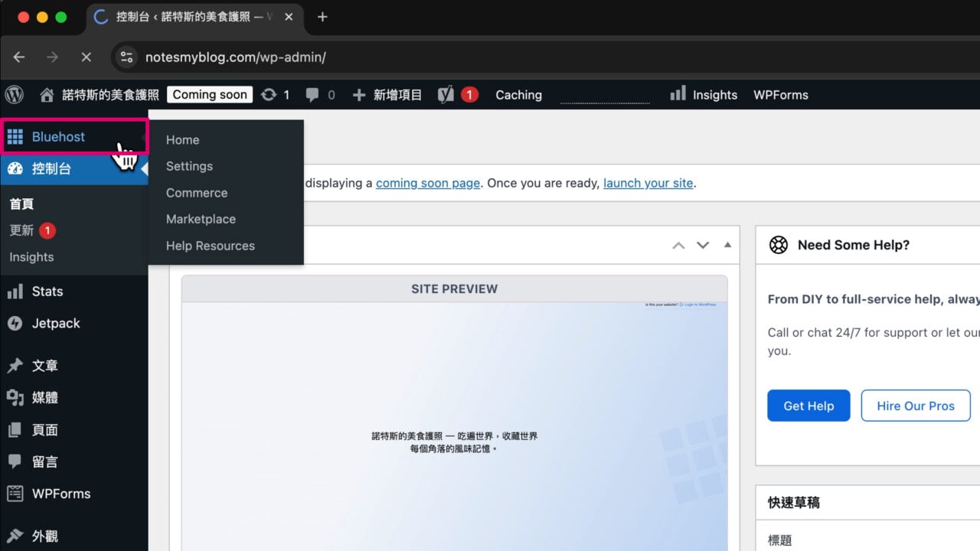
Task: Click the WordPress logo in the admin bar
Action: tap(14, 94)
